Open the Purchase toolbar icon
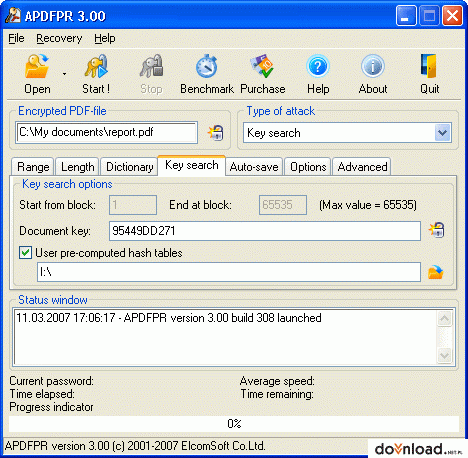Image resolution: width=468 pixels, height=458 pixels. pos(263,66)
